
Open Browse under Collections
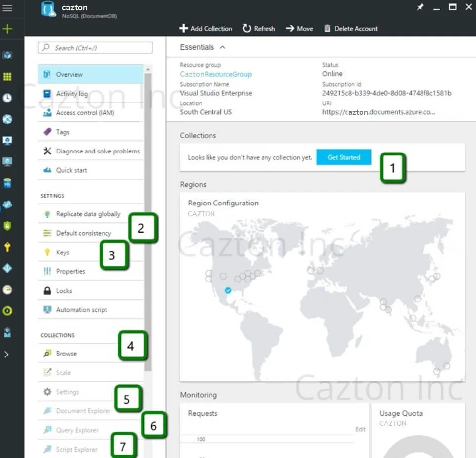click(91, 354)
